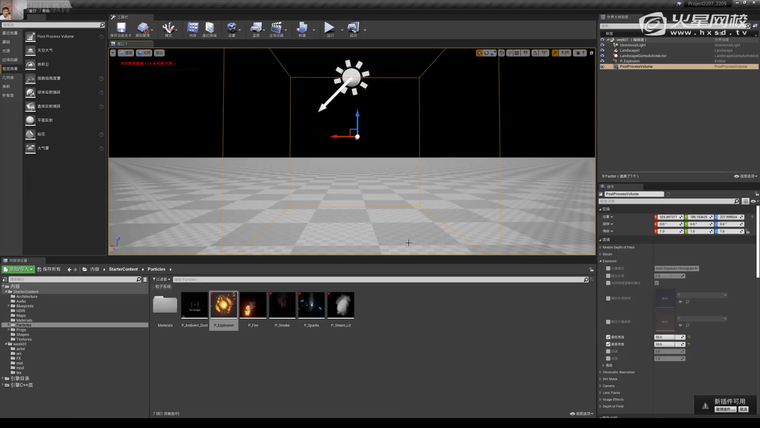Open the Source Control toolbar icon
This screenshot has height=428, width=760.
143,29
